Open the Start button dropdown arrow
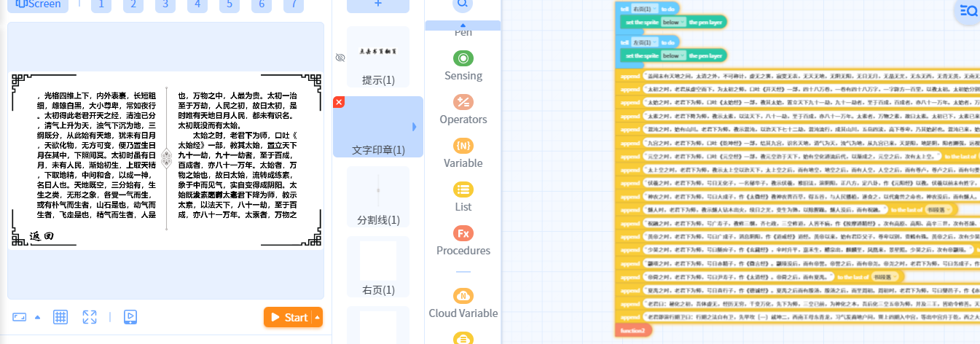 tap(317, 318)
